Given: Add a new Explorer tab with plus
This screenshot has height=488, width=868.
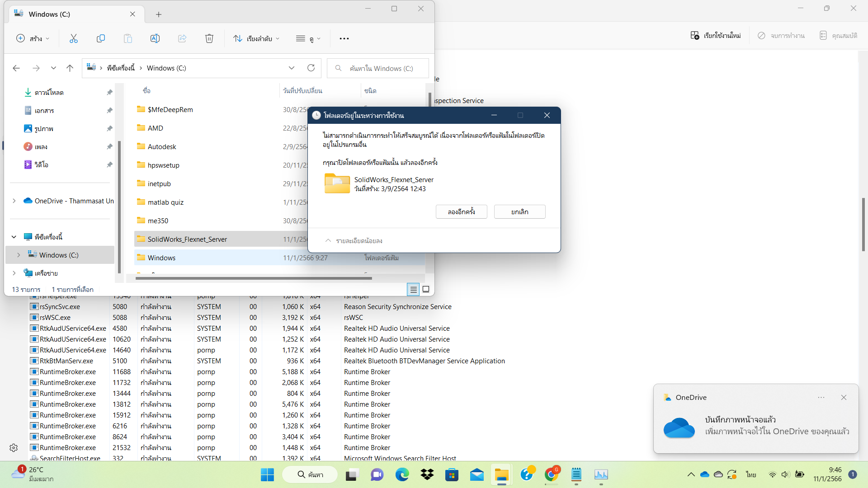Looking at the screenshot, I should 159,14.
